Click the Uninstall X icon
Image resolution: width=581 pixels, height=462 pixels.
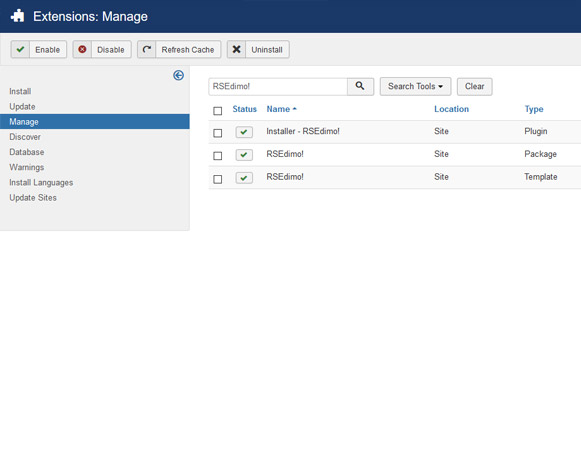coord(236,49)
